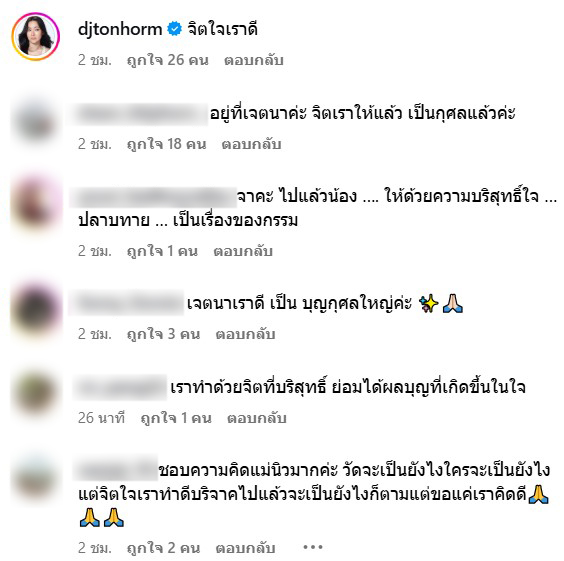Click the blue verified badge next to djtonhorm
This screenshot has height=561, width=564.
[x=175, y=29]
